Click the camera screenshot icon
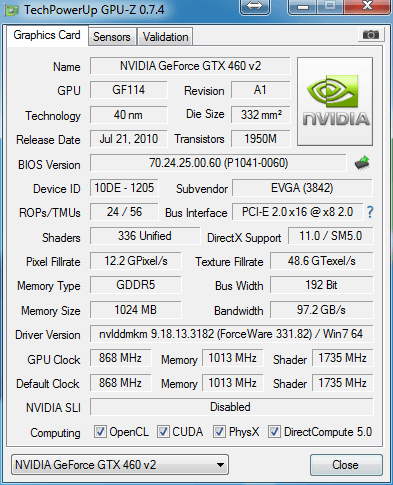The image size is (393, 485). click(371, 34)
